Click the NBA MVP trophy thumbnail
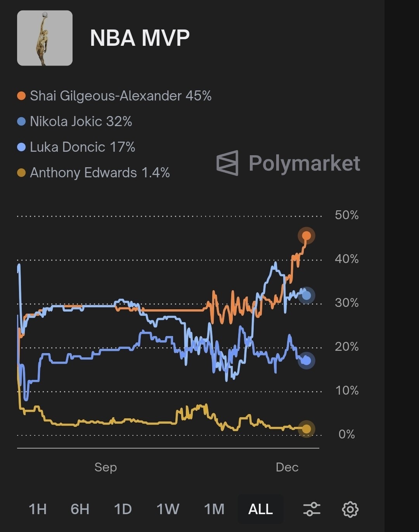This screenshot has height=532, width=419. tap(45, 38)
